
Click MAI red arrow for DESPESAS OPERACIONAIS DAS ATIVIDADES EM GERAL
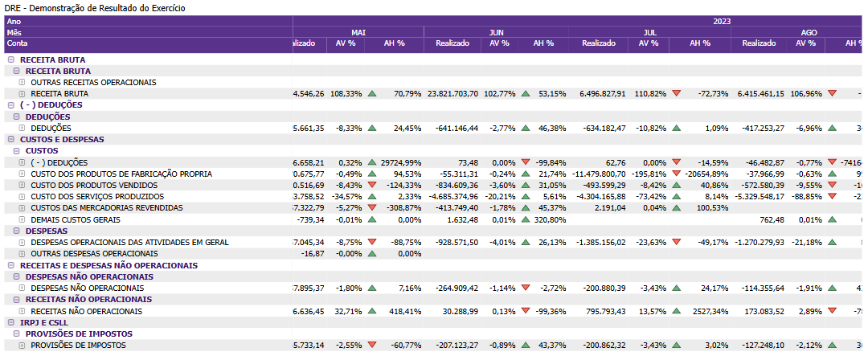point(372,242)
